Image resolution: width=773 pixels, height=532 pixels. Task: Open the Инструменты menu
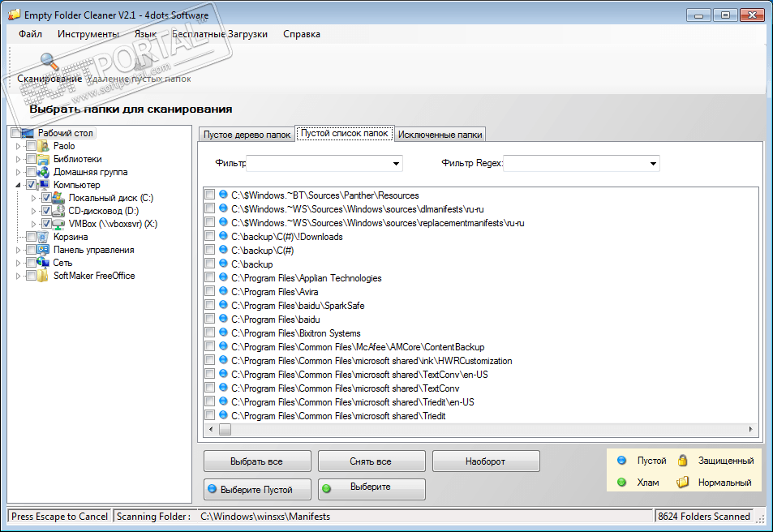click(88, 34)
